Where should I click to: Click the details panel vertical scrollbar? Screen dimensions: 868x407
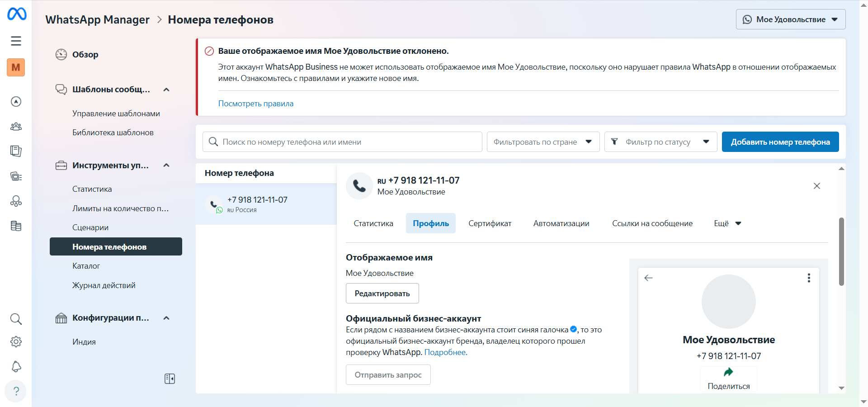pos(841,251)
